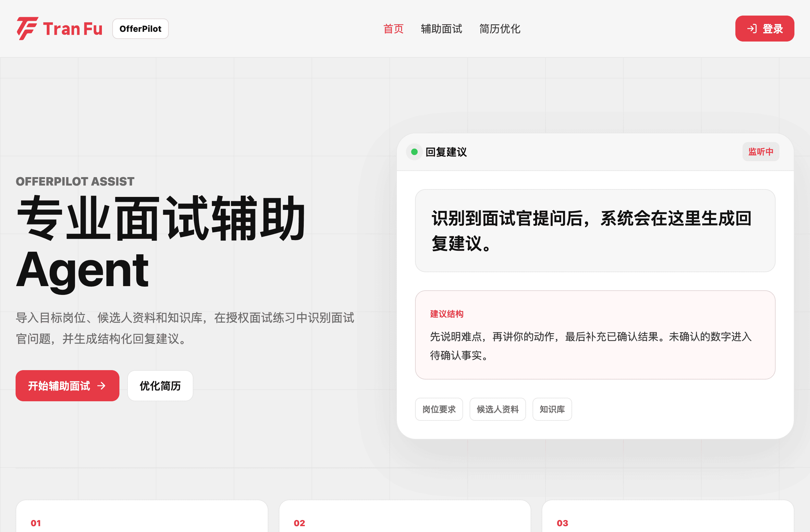The height and width of the screenshot is (532, 810).
Task: Select the 候选人资料 tag
Action: [497, 409]
